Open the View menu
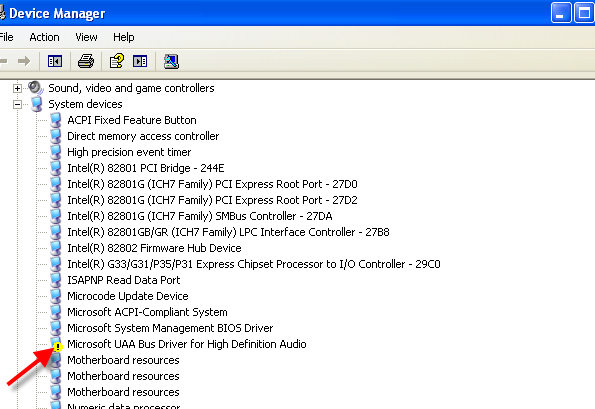The width and height of the screenshot is (595, 409). point(86,37)
